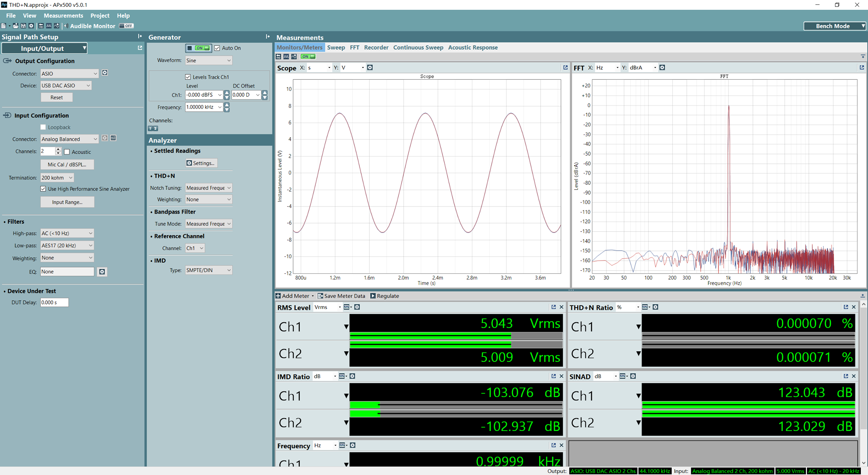
Task: Open the Project menu
Action: click(x=100, y=15)
